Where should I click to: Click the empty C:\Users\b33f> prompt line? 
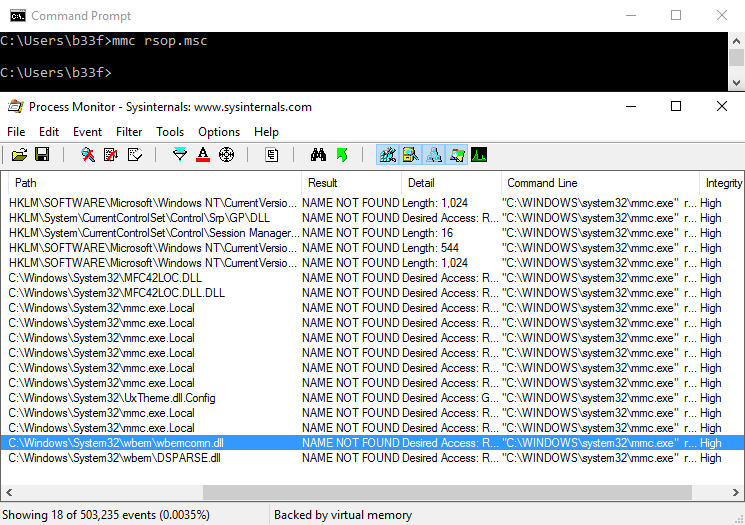pyautogui.click(x=56, y=73)
